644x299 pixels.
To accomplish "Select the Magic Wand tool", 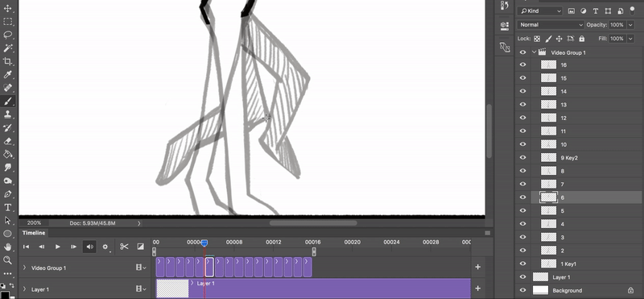I will [x=7, y=48].
